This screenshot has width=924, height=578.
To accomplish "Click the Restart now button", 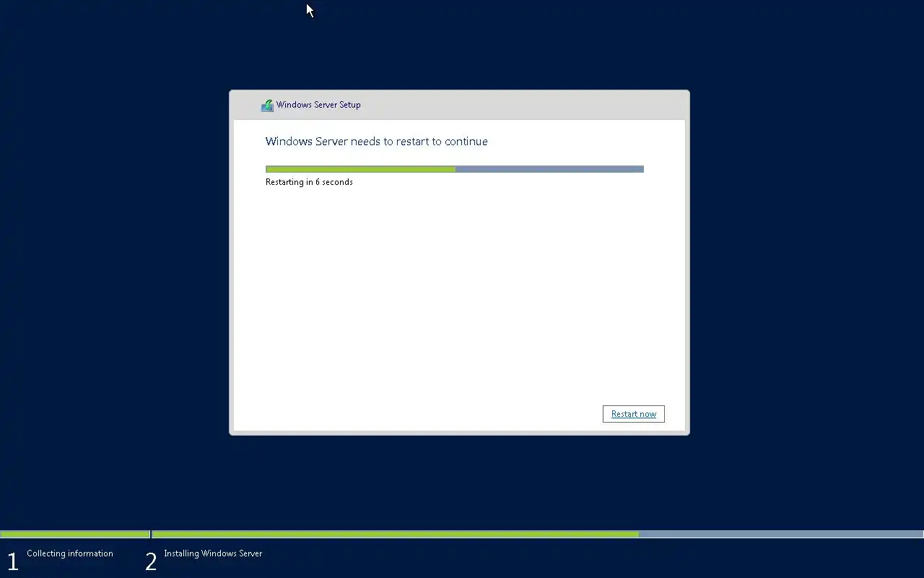I will (633, 414).
